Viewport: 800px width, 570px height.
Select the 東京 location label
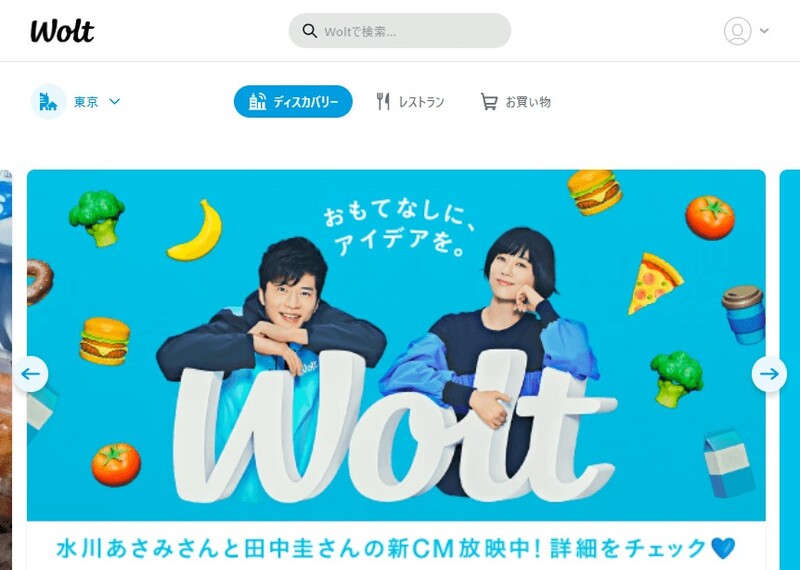pyautogui.click(x=86, y=102)
